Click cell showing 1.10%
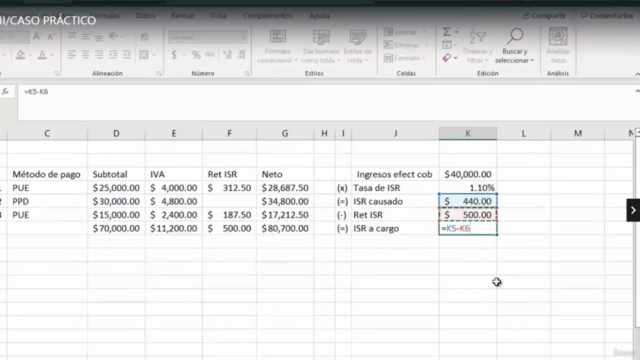The image size is (640, 360). (468, 188)
